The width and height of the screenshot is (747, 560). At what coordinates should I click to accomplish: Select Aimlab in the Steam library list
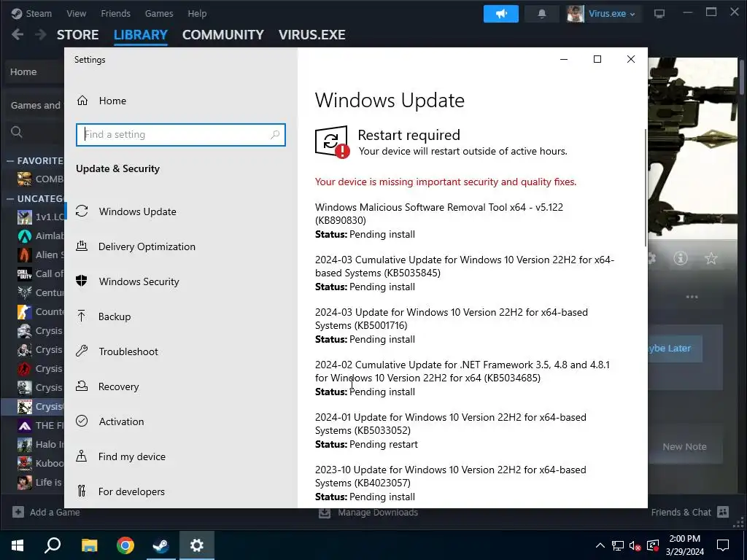[40, 236]
